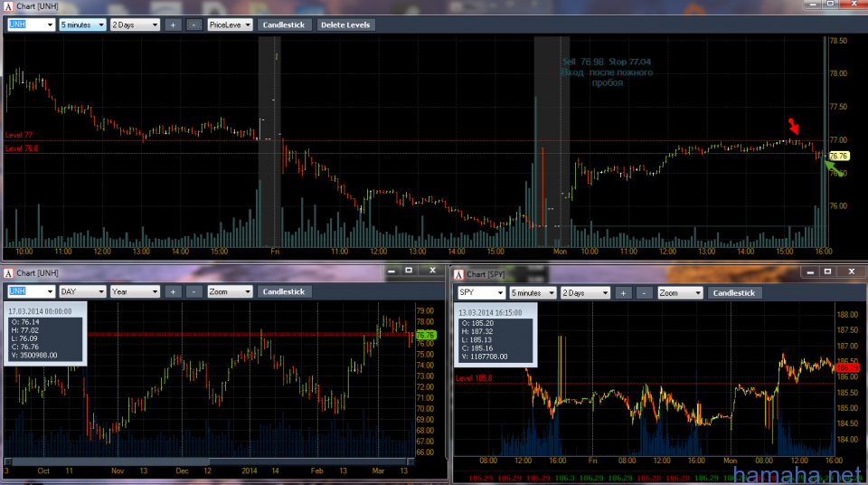Minimize the Chart [SPY] window
This screenshot has height=485, width=868.
810,272
